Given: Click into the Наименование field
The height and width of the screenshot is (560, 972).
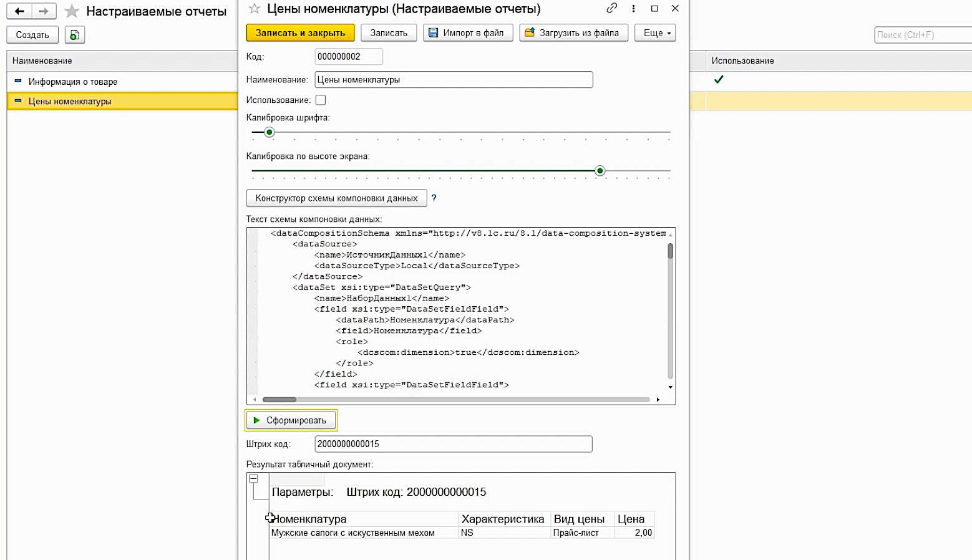Looking at the screenshot, I should point(454,79).
